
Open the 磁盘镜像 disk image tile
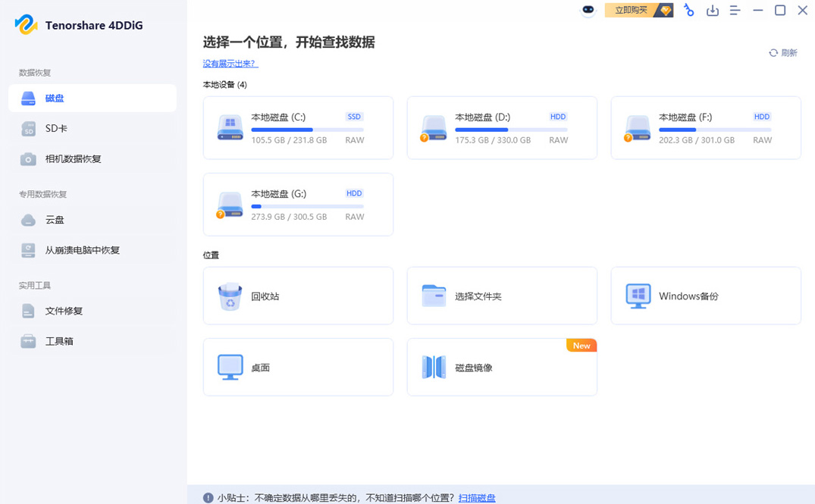(x=502, y=368)
